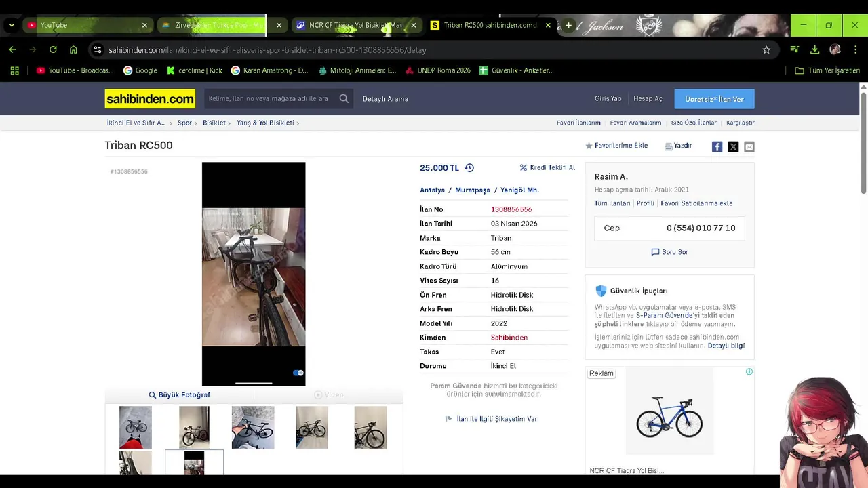Switch to Zirvedekiler Türkçe Pop tab

(220, 25)
